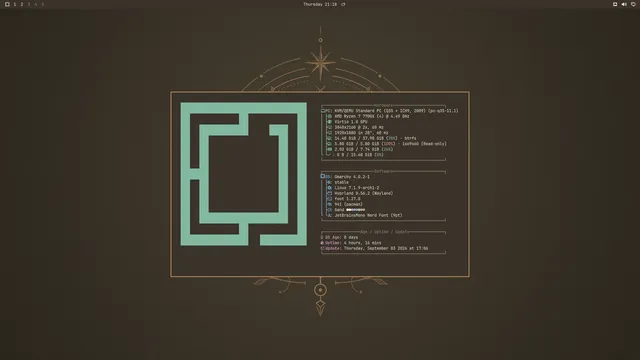
Task: Click the disk icon on the iso9660 line
Action: pyautogui.click(x=329, y=144)
